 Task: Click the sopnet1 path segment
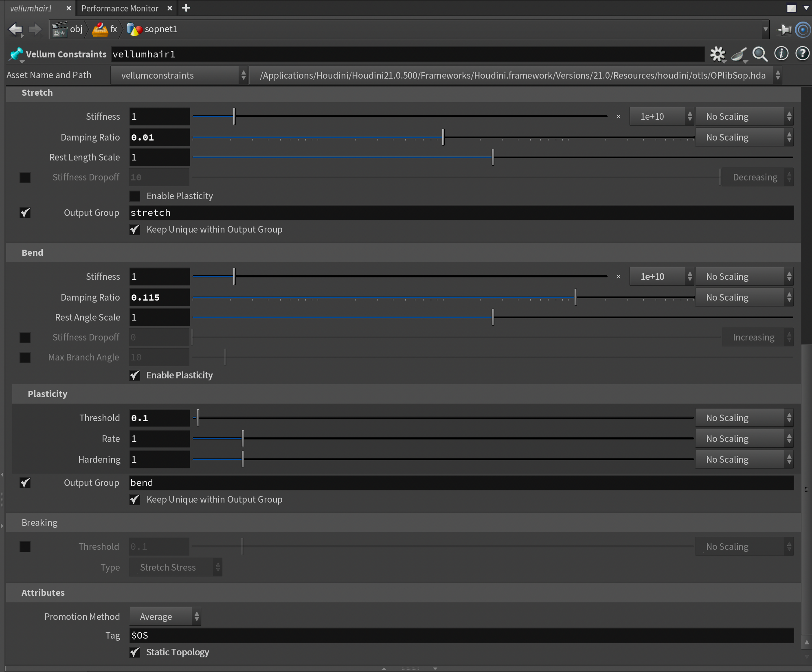160,29
